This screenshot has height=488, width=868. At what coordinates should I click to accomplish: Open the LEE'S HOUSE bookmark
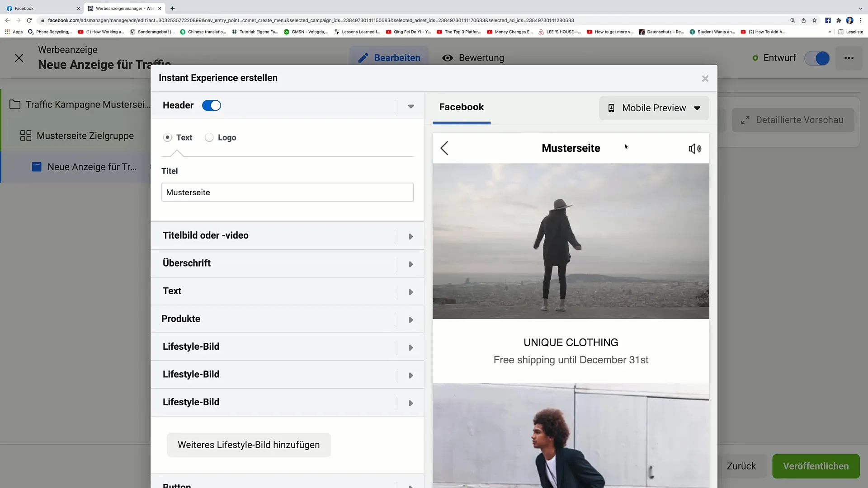560,32
